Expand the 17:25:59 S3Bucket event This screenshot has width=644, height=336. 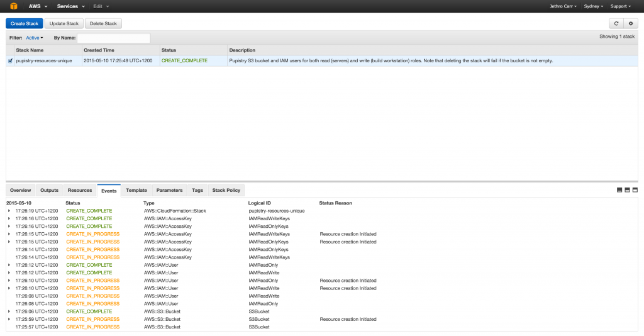tap(9, 319)
